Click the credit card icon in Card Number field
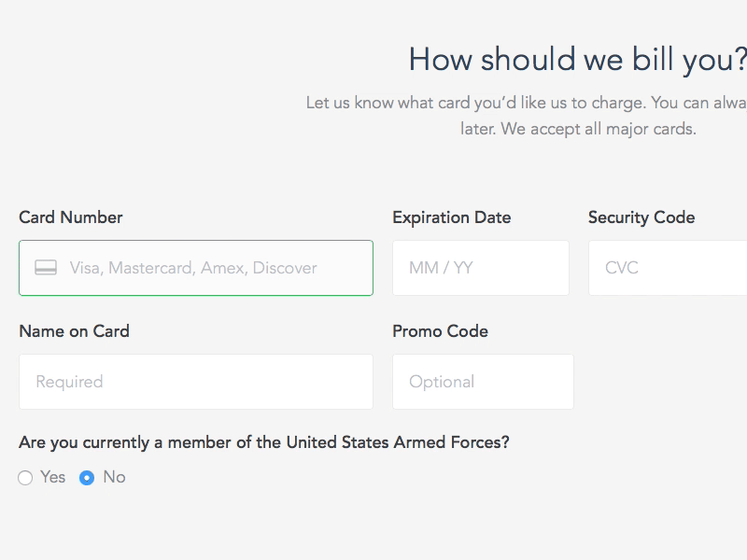 (x=45, y=268)
